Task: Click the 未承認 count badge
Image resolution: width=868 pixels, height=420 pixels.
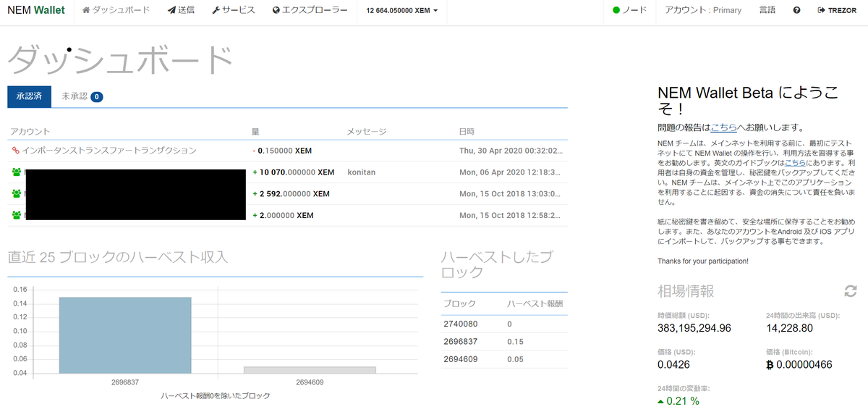Action: click(97, 96)
